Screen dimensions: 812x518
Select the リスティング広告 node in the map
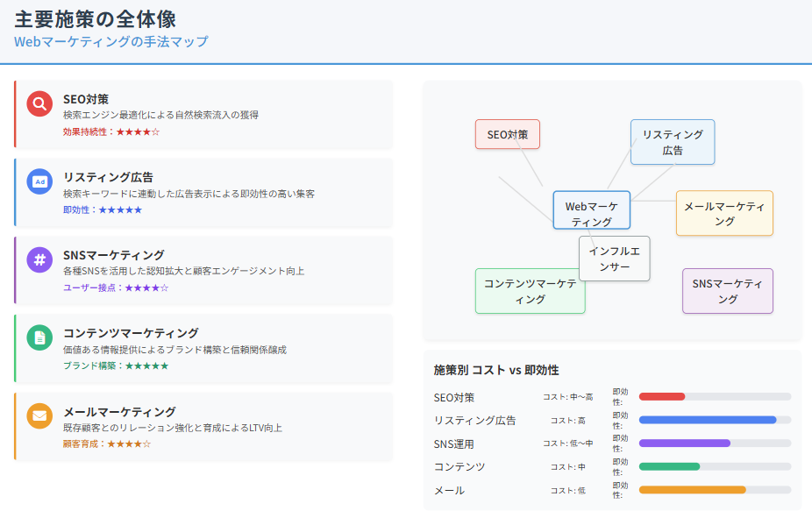coord(673,142)
